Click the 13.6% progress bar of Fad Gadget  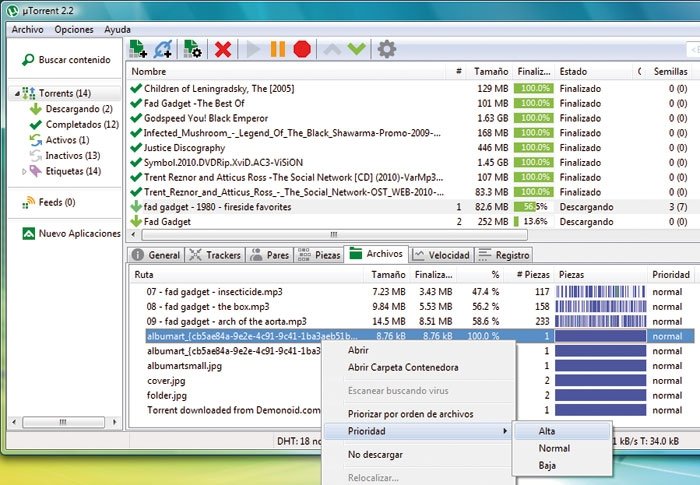[x=533, y=222]
